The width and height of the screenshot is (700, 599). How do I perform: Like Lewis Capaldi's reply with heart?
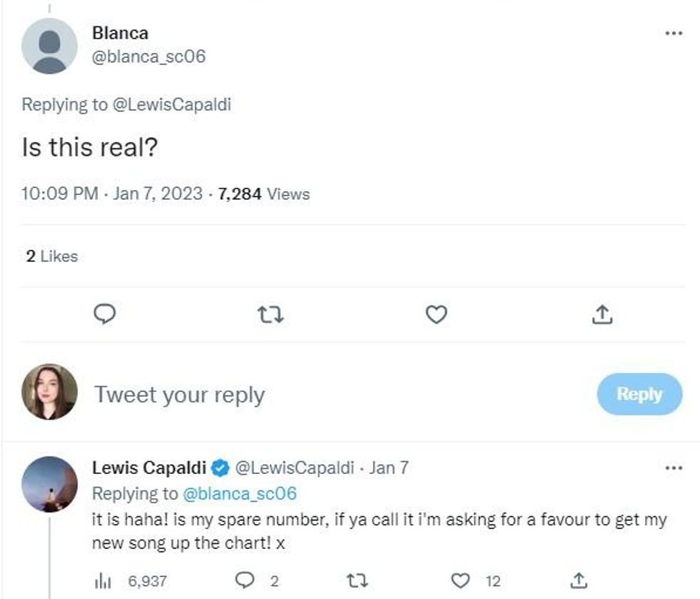(x=462, y=581)
